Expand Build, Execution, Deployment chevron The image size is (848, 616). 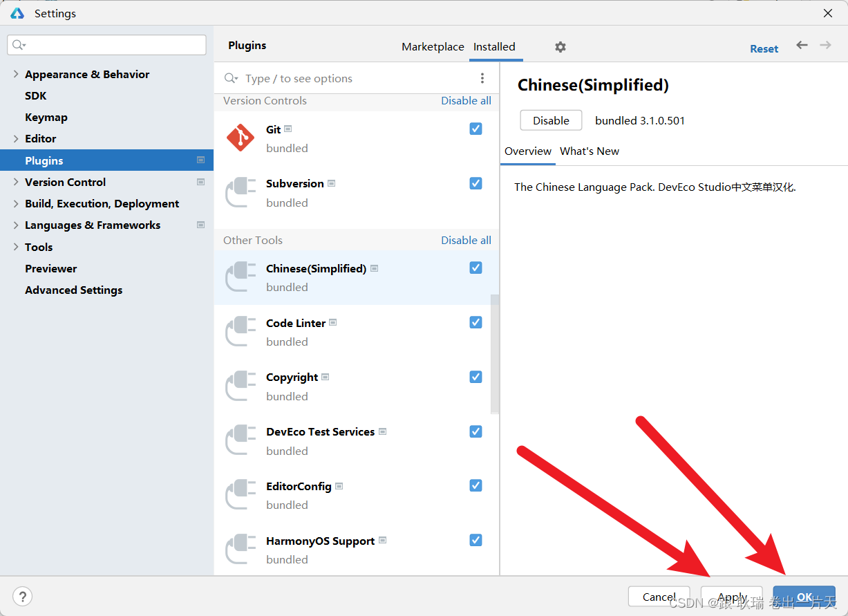coord(16,203)
